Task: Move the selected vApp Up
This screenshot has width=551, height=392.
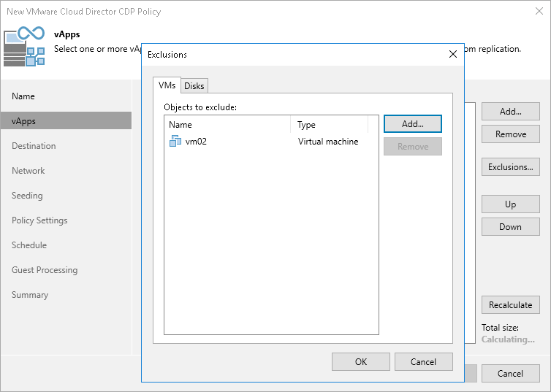Action: pos(511,204)
